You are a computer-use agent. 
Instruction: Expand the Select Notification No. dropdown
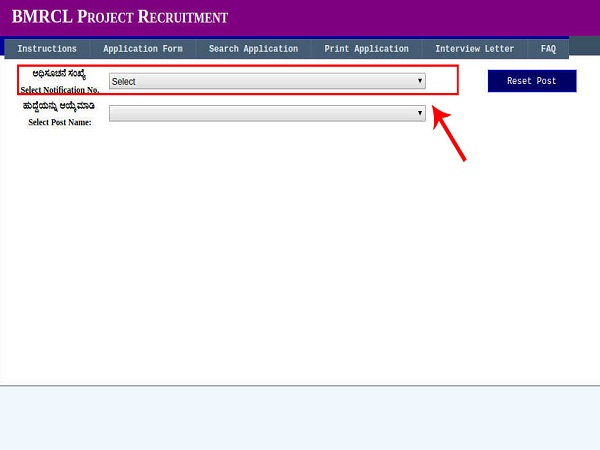[x=267, y=81]
